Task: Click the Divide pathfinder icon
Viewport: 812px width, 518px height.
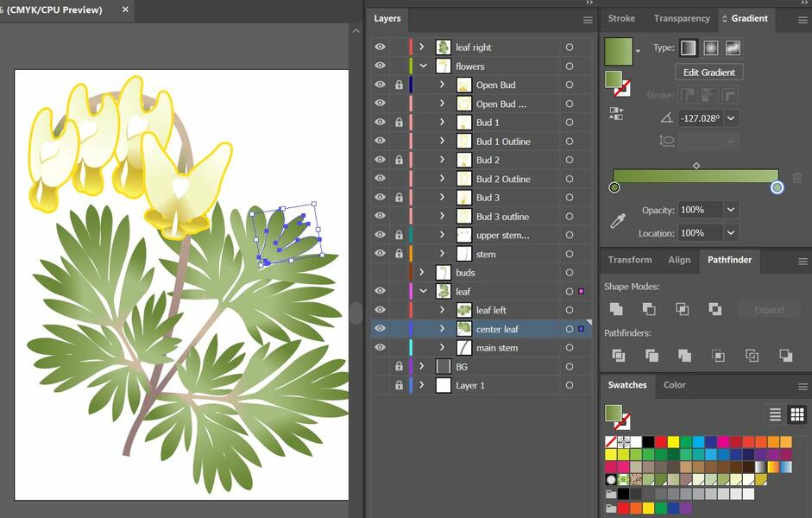Action: pyautogui.click(x=618, y=356)
